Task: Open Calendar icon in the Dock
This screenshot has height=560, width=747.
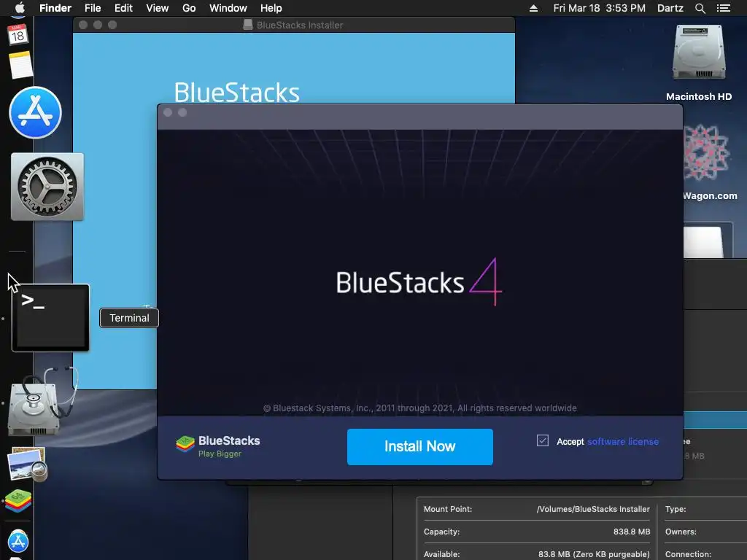Action: tap(18, 34)
